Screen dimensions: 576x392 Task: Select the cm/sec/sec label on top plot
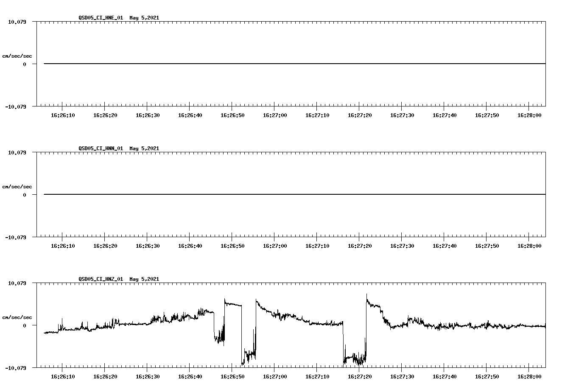tap(17, 56)
